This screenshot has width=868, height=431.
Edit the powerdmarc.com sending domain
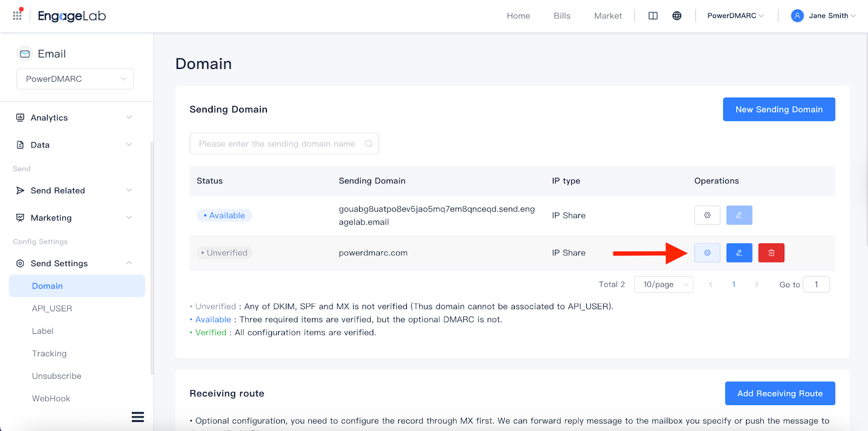(x=739, y=253)
